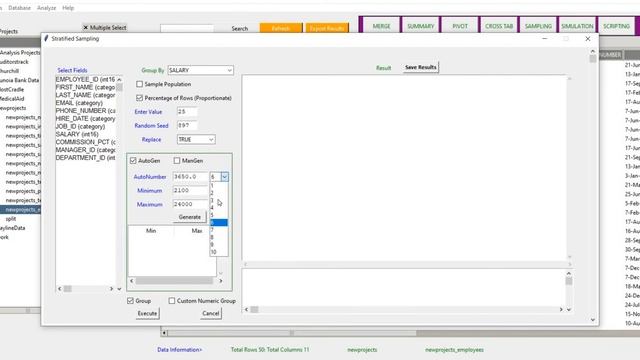640x360 pixels.
Task: Select 7 in the dropdown list
Action: (219, 230)
